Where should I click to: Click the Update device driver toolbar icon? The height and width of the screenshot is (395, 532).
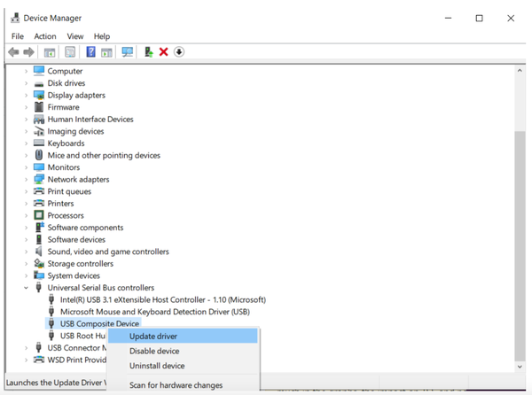click(x=148, y=52)
